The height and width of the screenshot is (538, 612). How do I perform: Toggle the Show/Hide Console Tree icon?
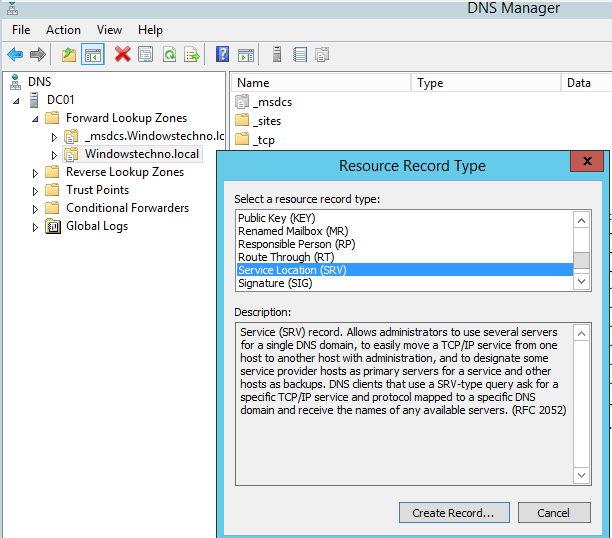[x=93, y=54]
